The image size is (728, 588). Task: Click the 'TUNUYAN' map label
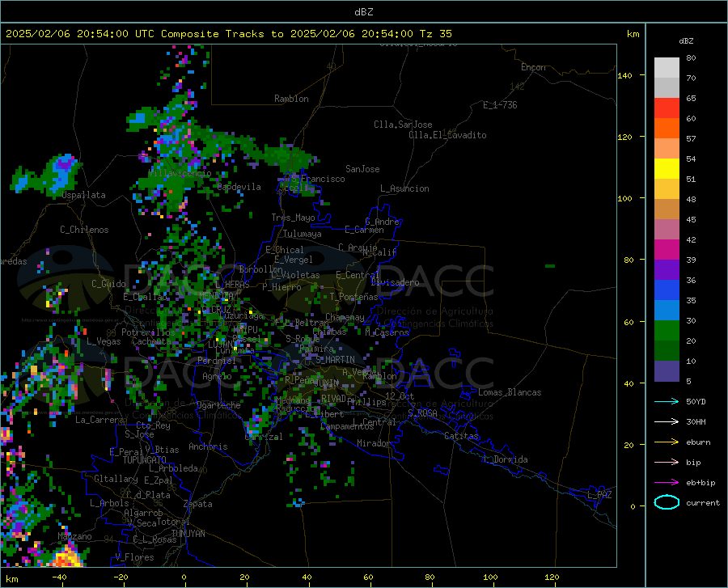(188, 533)
